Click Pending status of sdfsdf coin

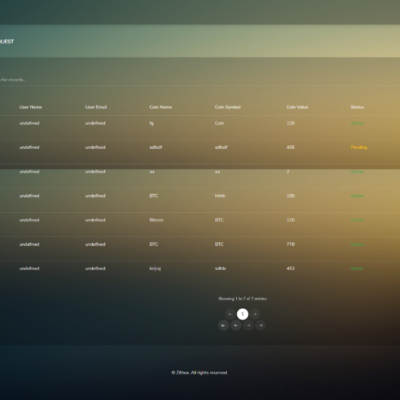[359, 147]
